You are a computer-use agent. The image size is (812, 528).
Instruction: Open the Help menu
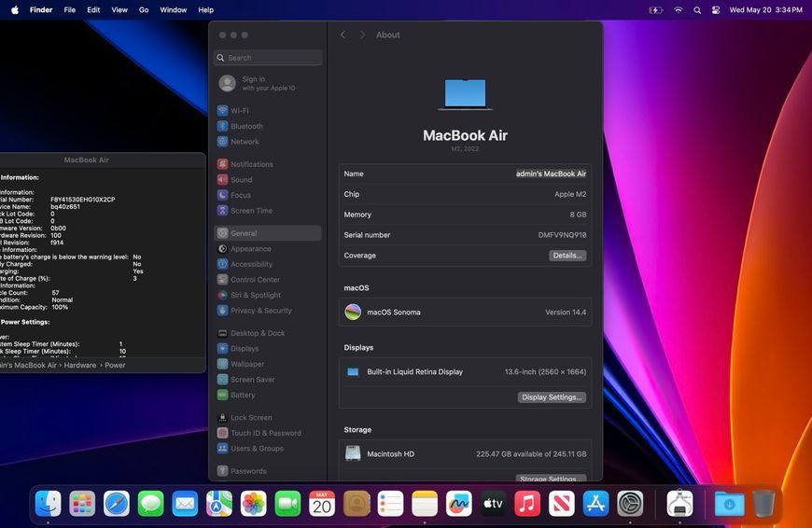(x=205, y=10)
